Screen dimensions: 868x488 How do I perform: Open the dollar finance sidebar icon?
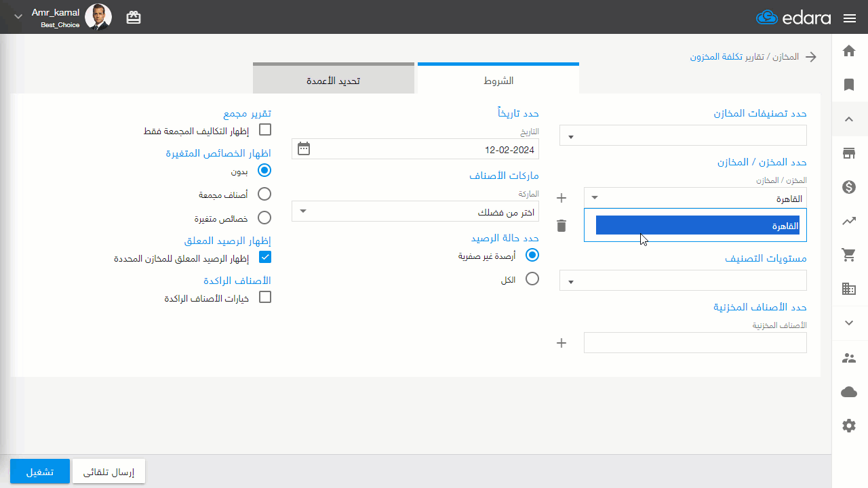848,187
